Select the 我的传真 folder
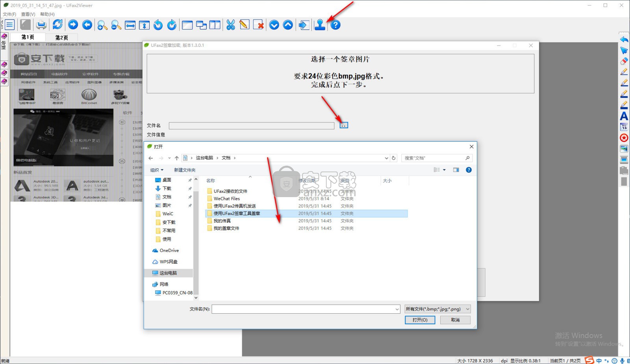Viewport: 630px width, 364px height. pyautogui.click(x=222, y=221)
